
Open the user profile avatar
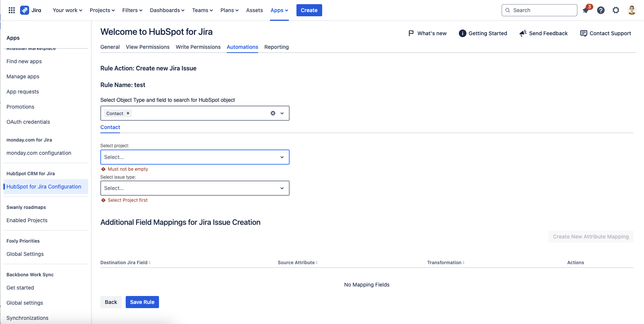(632, 10)
